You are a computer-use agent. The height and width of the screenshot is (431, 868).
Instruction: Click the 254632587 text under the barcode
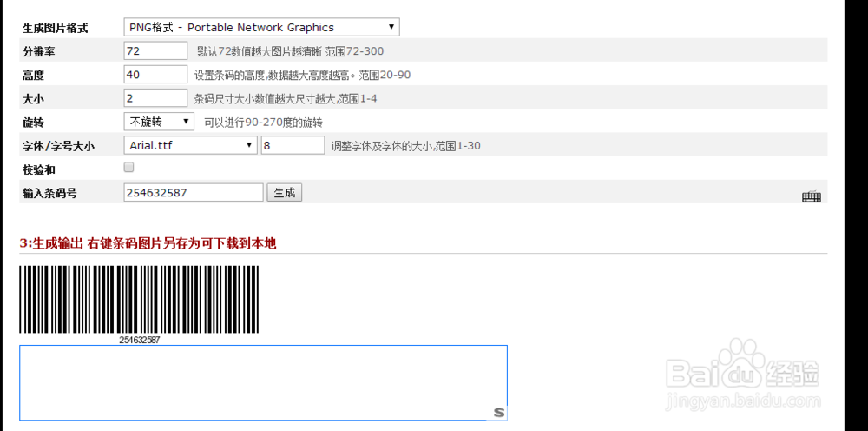tap(140, 340)
